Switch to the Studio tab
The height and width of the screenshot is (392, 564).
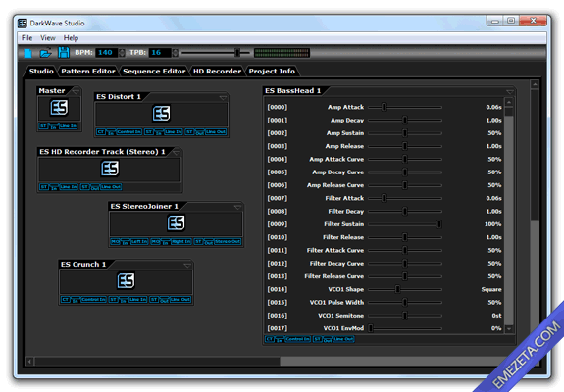pyautogui.click(x=41, y=72)
